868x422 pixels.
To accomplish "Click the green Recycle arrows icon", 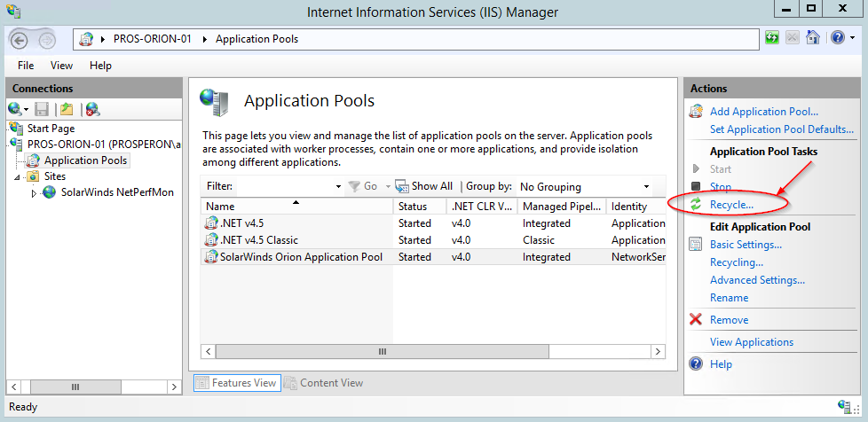I will click(x=696, y=204).
